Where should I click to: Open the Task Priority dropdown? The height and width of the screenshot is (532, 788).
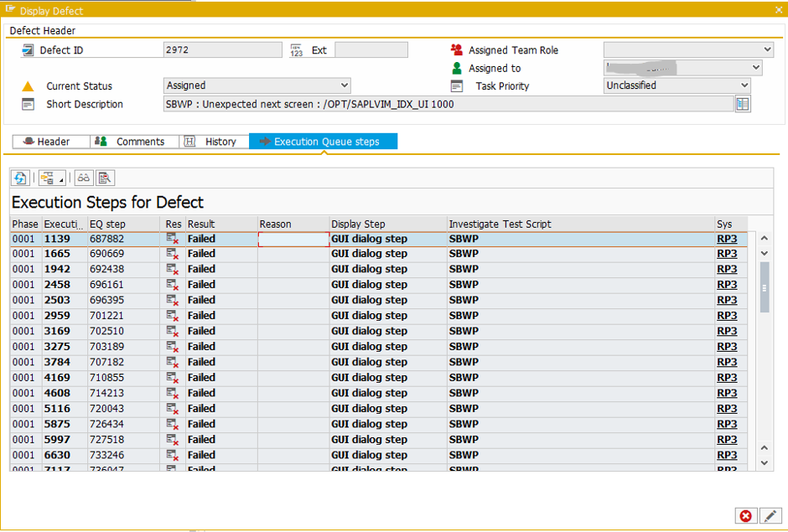(744, 85)
